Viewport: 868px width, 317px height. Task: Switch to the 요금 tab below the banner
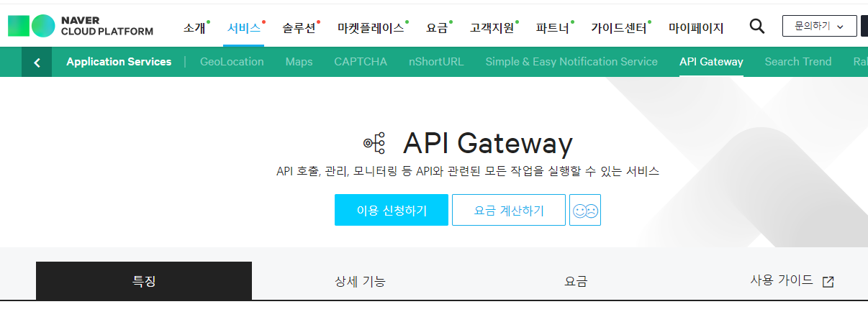point(576,281)
